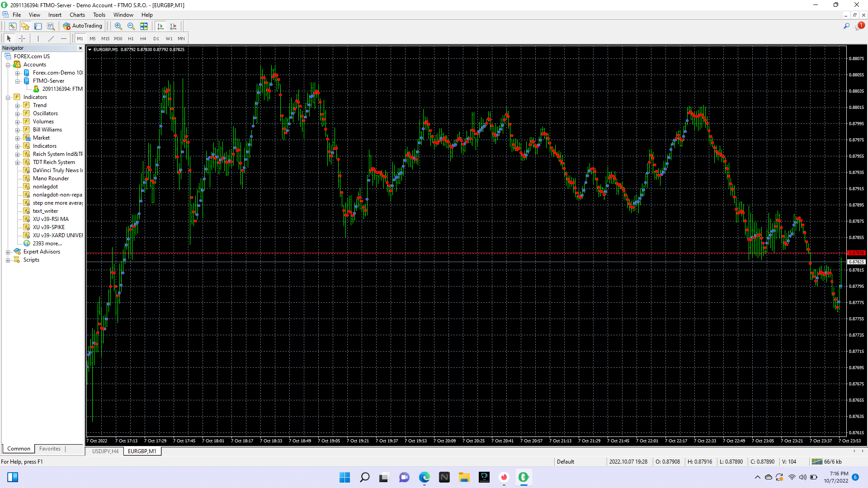Zoom out on the chart
Image resolution: width=868 pixels, height=488 pixels.
[x=131, y=26]
